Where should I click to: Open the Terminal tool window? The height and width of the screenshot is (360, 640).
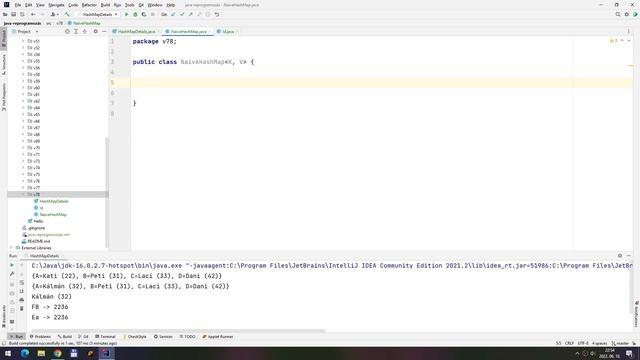point(105,337)
